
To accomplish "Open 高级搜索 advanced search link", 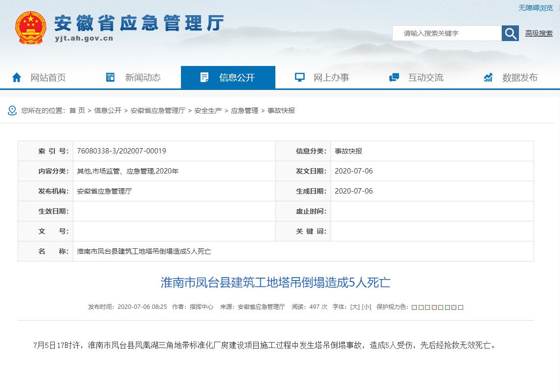I will [538, 33].
